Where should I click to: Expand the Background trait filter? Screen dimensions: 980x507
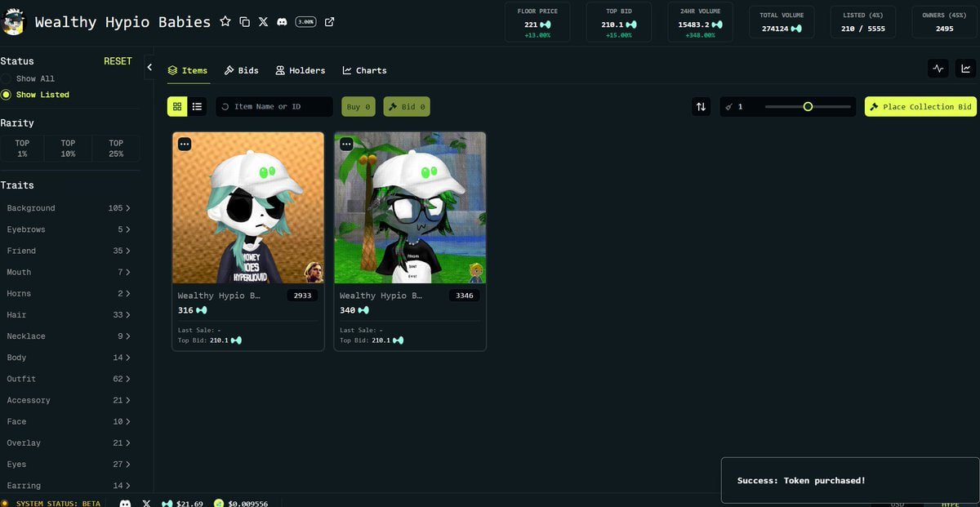[x=69, y=208]
